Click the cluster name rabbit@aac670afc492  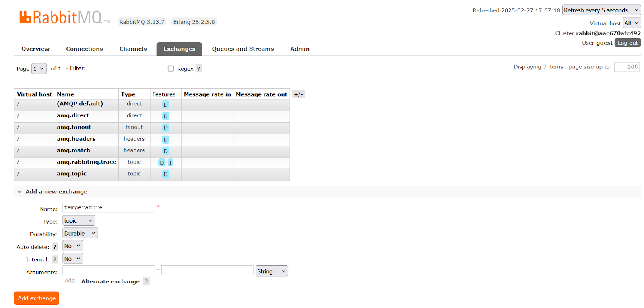click(x=608, y=33)
